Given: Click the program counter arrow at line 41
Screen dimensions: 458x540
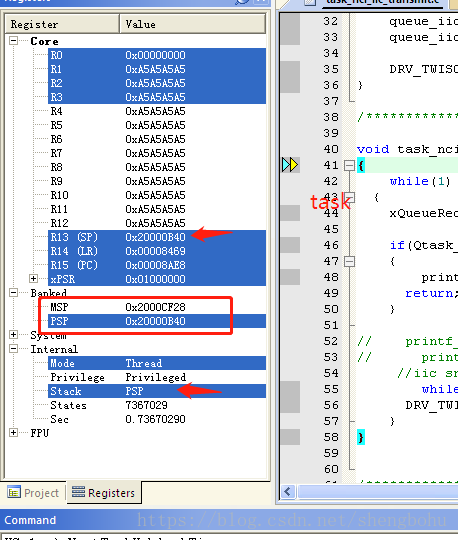Looking at the screenshot, I should (290, 165).
